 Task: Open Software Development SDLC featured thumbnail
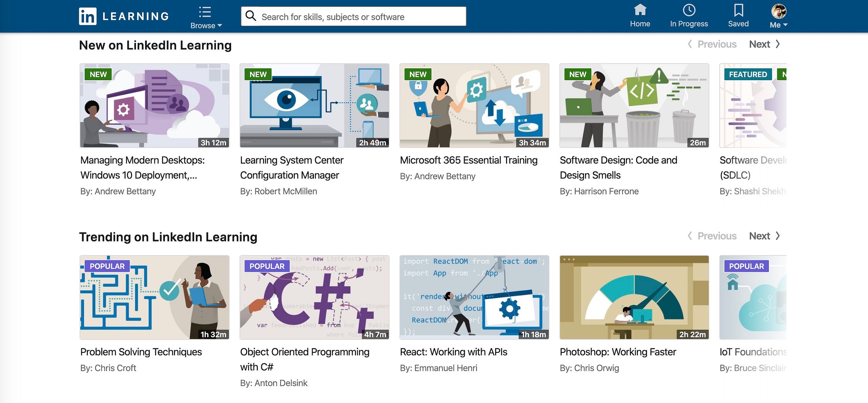coord(753,106)
